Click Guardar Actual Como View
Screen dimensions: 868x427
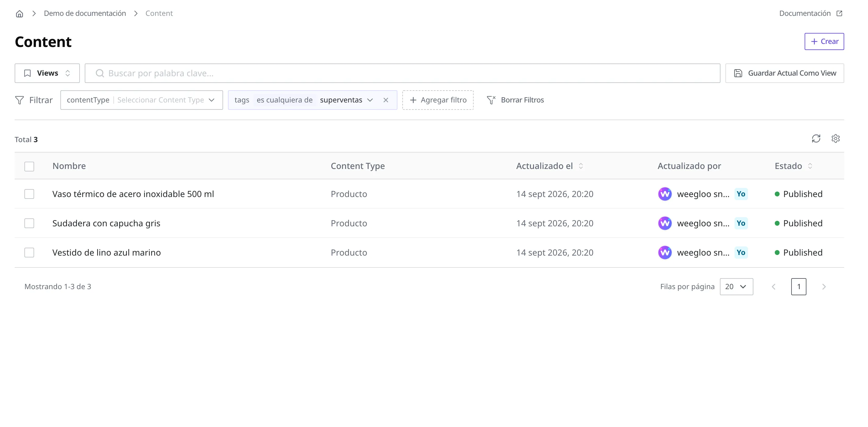point(784,73)
